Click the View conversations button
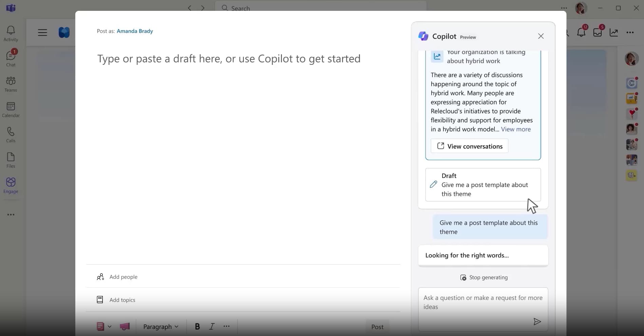This screenshot has height=336, width=644. (470, 146)
